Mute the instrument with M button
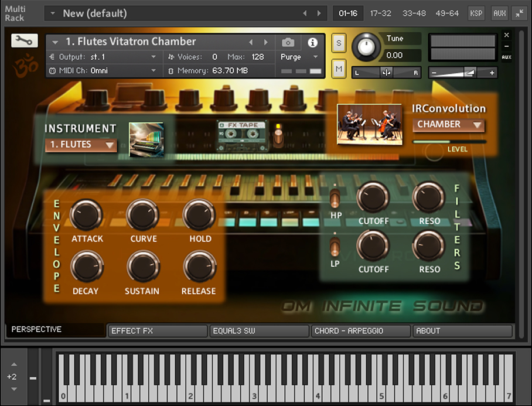Image resolution: width=532 pixels, height=406 pixels. click(339, 69)
